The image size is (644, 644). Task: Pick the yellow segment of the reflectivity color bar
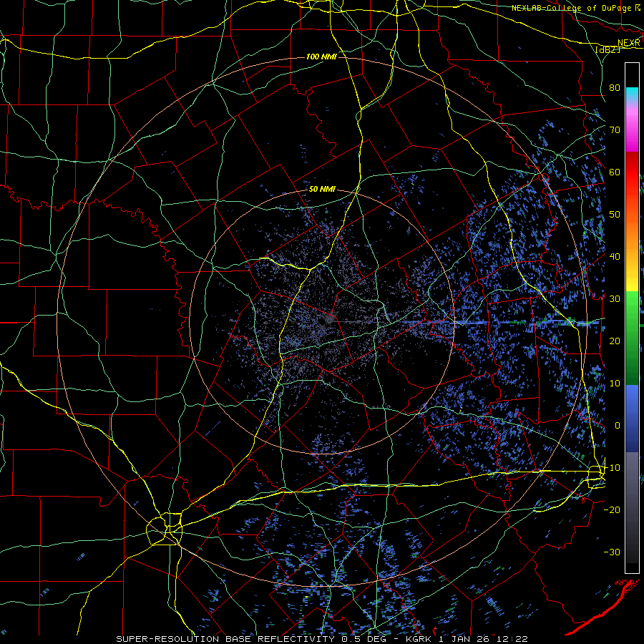click(x=632, y=279)
